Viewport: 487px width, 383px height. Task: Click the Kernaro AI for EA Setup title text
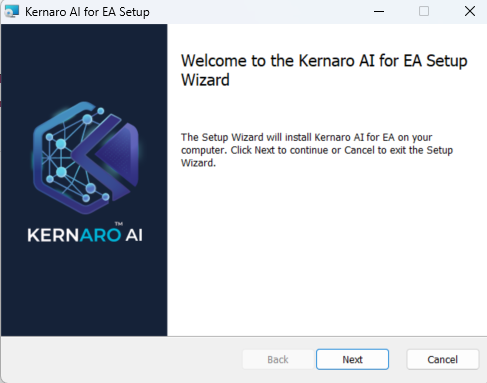pos(87,12)
